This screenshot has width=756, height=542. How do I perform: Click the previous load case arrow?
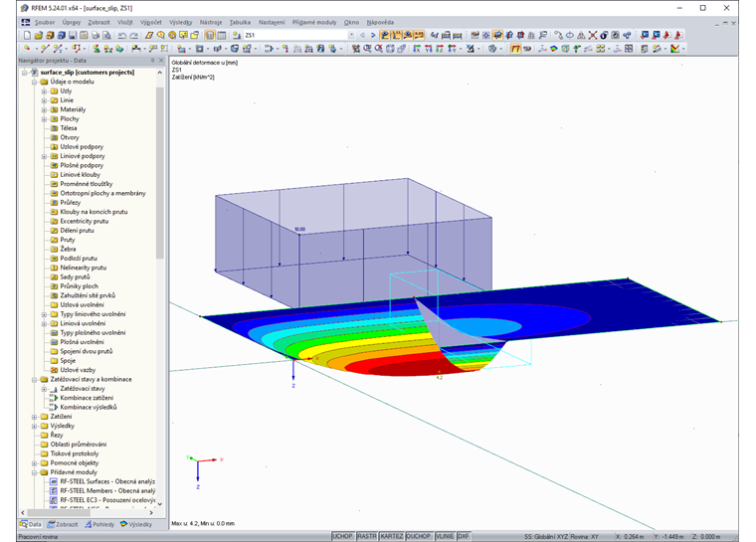click(x=362, y=35)
